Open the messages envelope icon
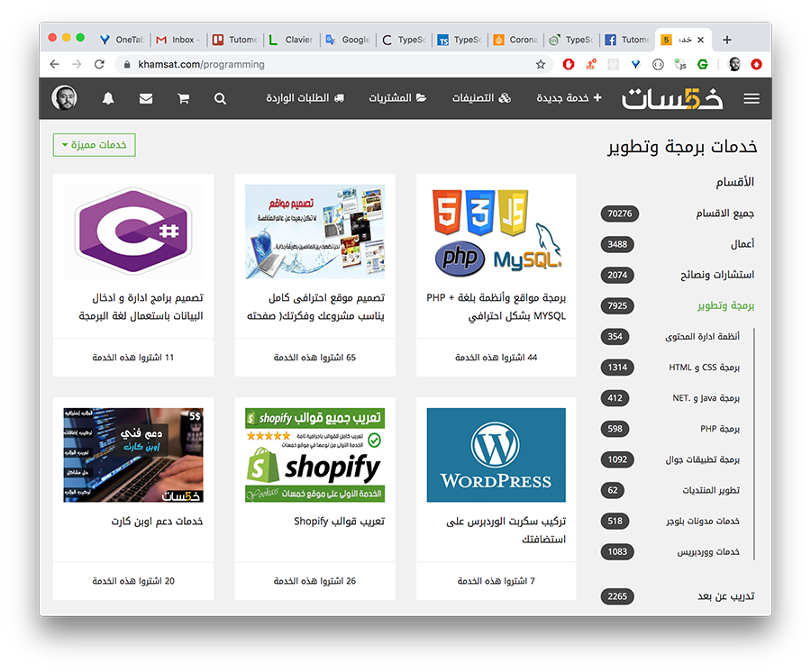This screenshot has height=672, width=811. [x=146, y=98]
